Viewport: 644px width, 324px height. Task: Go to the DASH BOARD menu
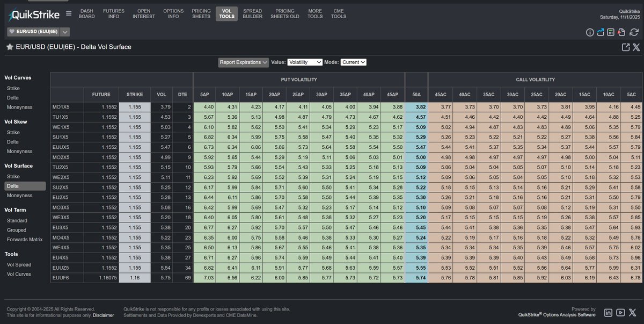pos(86,13)
